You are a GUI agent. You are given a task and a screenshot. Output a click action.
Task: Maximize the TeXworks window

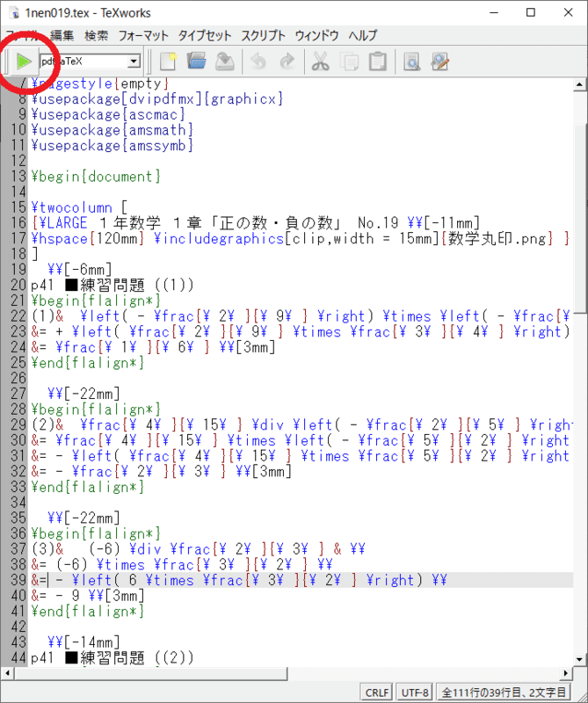tap(531, 12)
